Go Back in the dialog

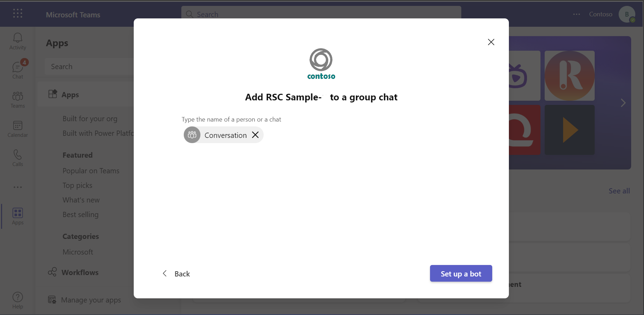(x=176, y=274)
